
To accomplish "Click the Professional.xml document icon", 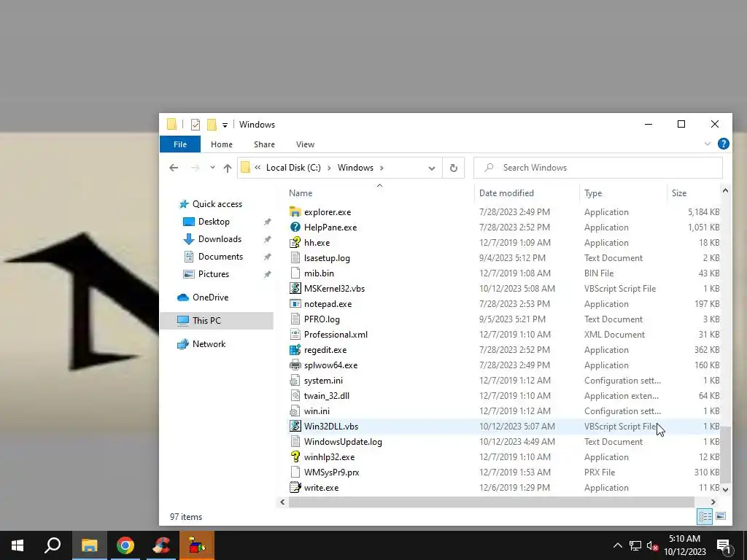I will point(295,334).
